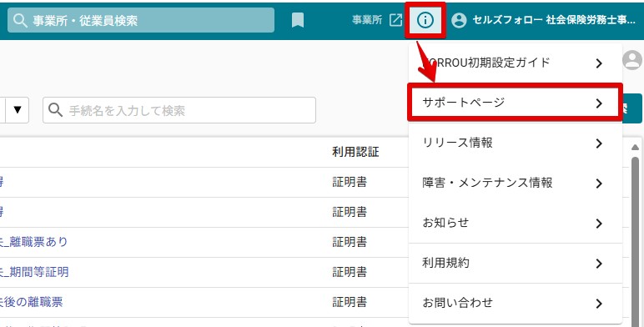Click chevron next to リリース情報
The image size is (644, 327).
[x=599, y=143]
